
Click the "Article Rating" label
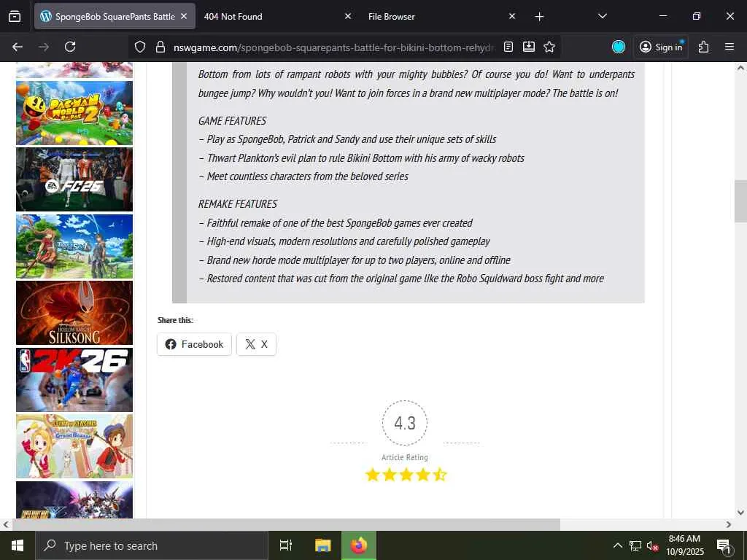coord(405,457)
